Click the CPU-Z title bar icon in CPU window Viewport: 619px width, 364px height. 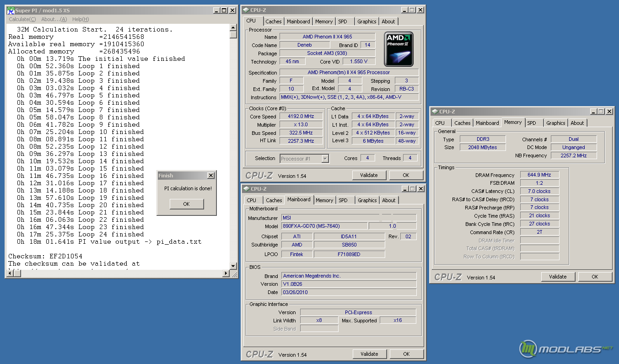pos(246,10)
